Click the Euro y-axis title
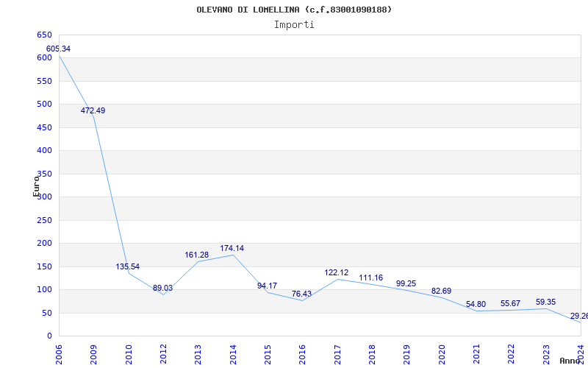 tap(36, 186)
